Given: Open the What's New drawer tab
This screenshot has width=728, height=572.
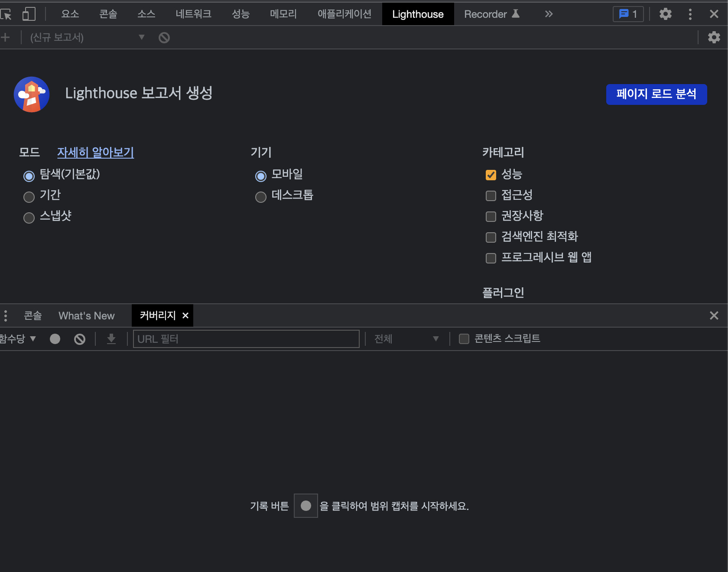Looking at the screenshot, I should (x=87, y=316).
